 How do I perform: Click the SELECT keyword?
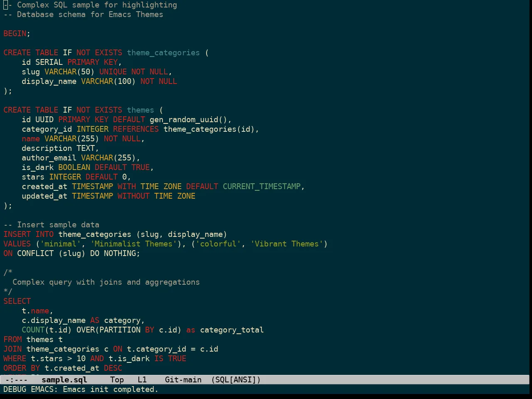[17, 301]
